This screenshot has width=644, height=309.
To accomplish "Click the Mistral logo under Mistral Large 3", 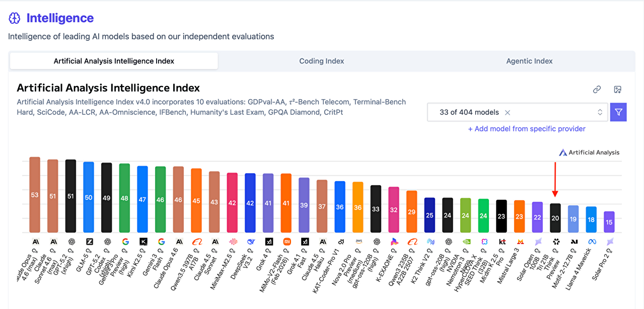I will pos(520,242).
